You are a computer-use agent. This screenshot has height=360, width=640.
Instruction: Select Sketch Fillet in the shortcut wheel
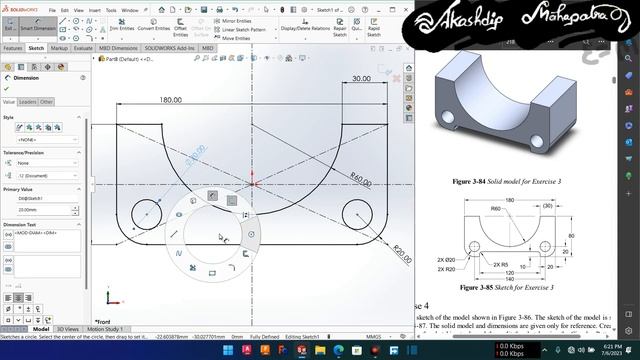coord(231,268)
